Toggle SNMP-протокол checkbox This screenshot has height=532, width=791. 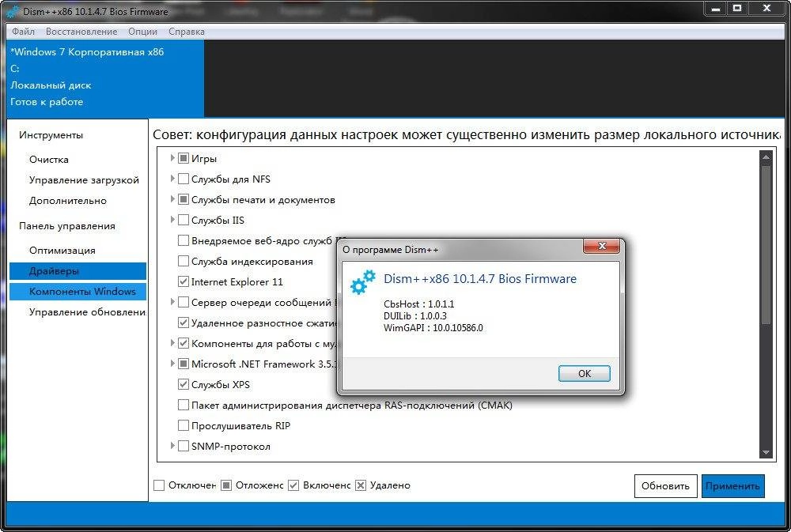(184, 447)
